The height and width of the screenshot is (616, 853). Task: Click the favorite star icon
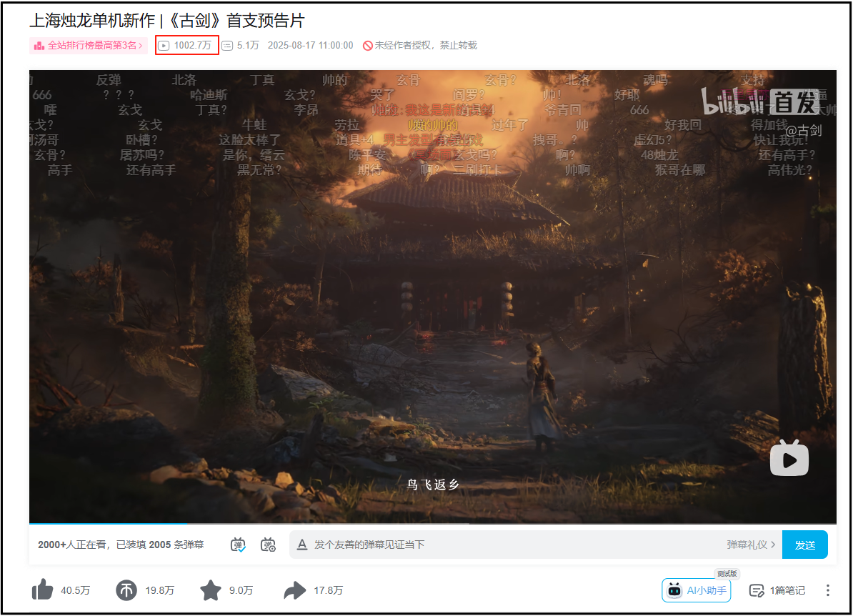(211, 590)
